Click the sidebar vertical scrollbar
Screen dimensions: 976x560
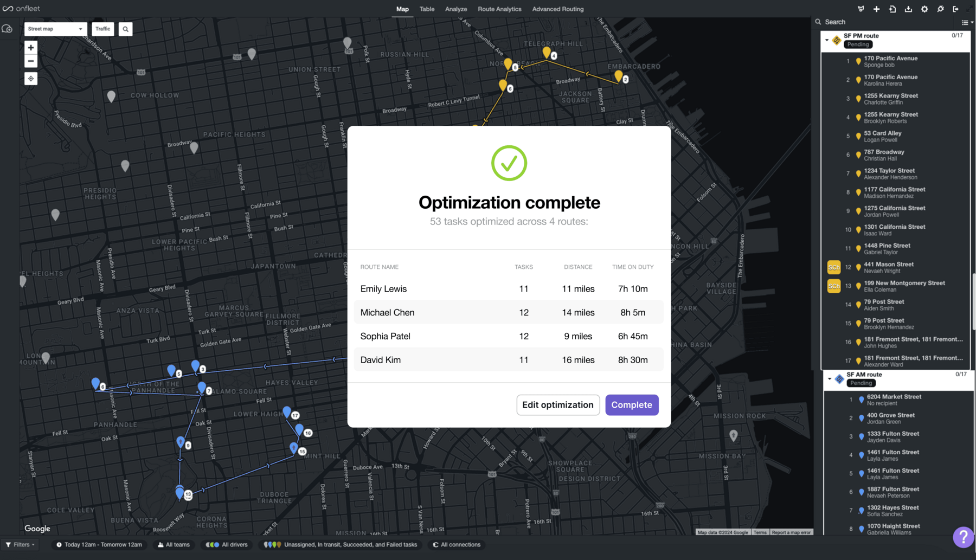(974, 301)
